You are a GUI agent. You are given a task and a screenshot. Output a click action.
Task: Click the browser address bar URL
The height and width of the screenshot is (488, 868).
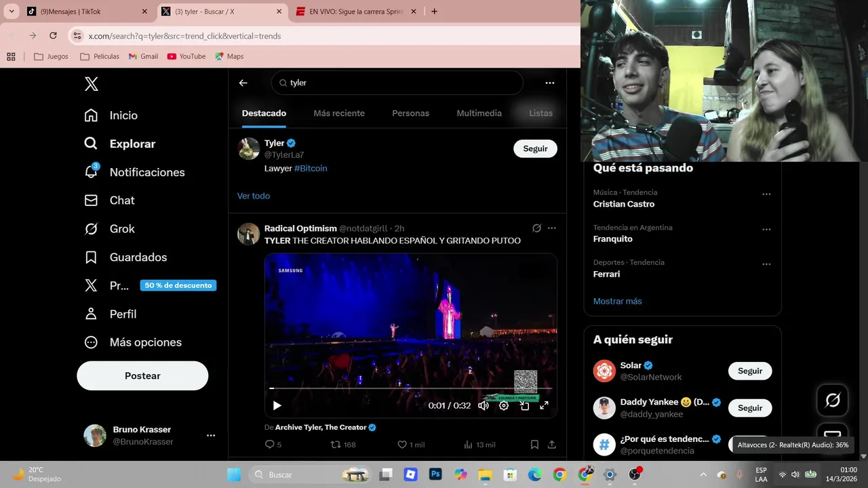coord(184,36)
